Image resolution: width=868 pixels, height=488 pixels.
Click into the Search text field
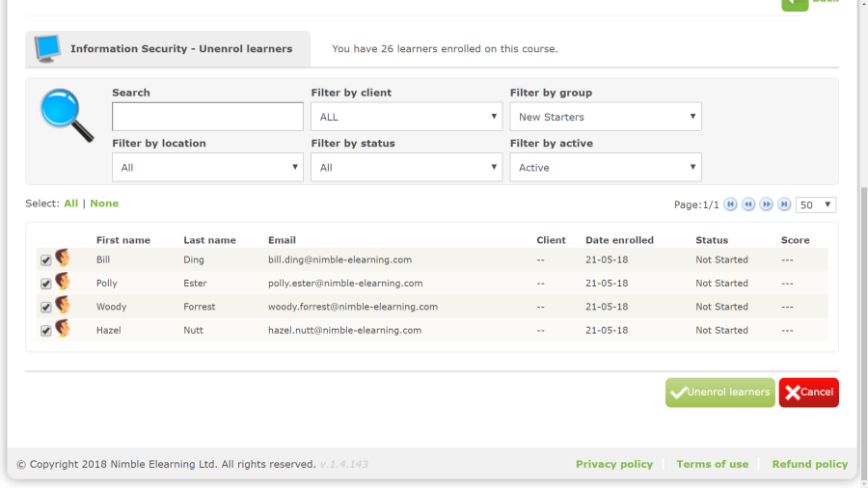pos(207,117)
